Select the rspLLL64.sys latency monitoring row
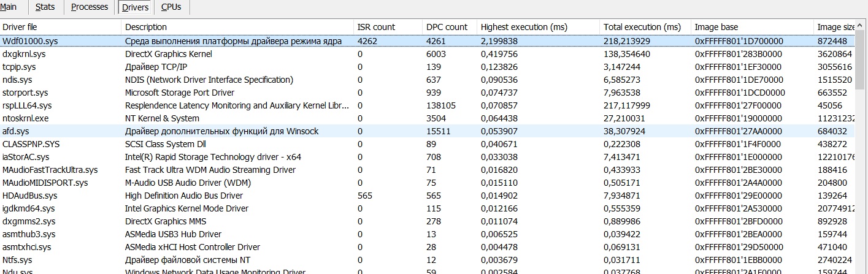 (27, 105)
